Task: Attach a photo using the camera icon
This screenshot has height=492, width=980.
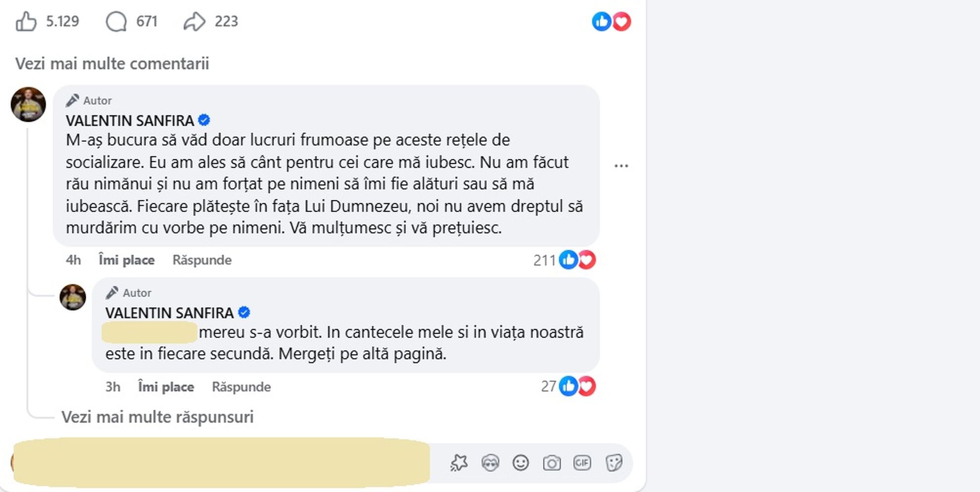Action: 551,463
